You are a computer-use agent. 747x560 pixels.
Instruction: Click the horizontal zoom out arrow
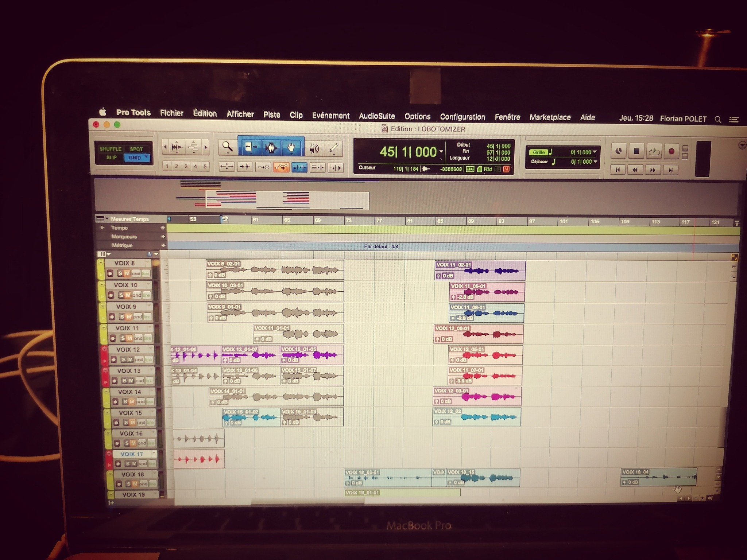(165, 147)
